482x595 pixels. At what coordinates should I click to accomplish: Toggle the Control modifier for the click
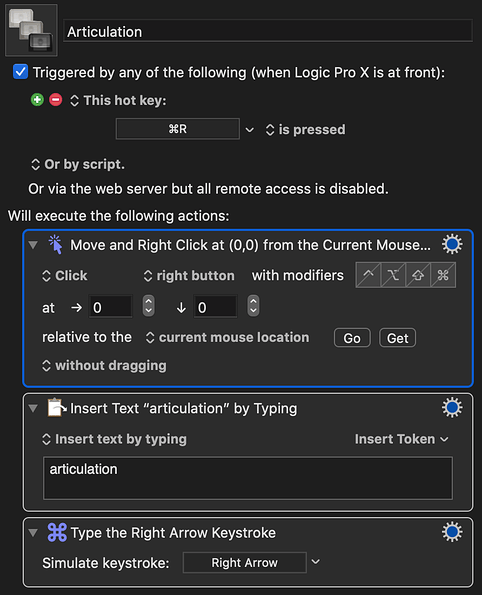(368, 275)
